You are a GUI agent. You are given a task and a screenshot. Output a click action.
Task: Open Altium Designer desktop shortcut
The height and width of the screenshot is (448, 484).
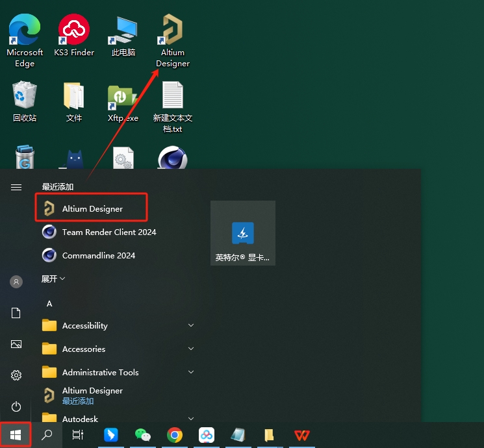click(x=172, y=41)
